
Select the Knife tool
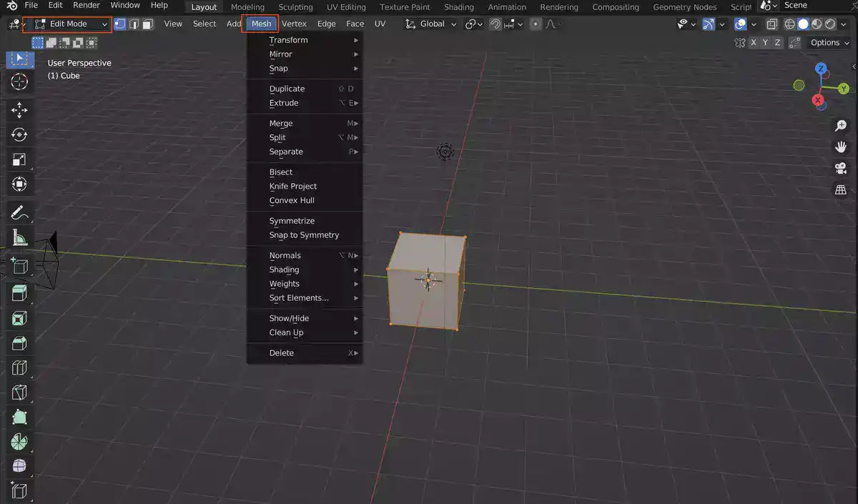click(x=20, y=392)
